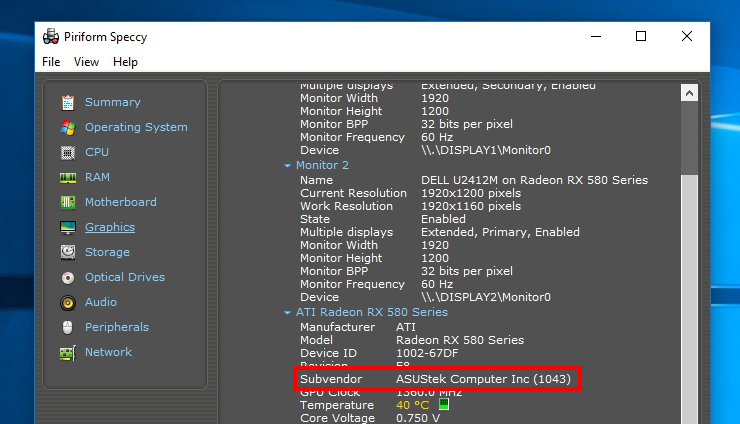Click the Graphics monitor icon
The width and height of the screenshot is (740, 424).
(x=67, y=228)
